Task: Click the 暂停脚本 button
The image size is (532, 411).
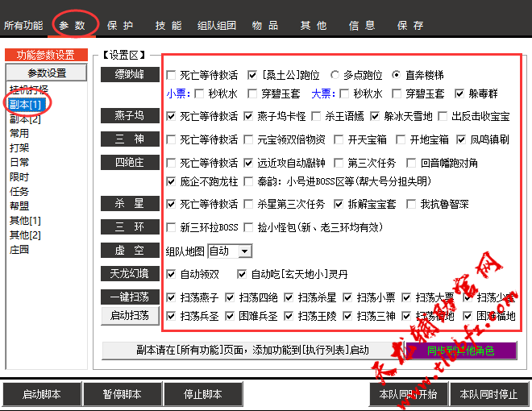Action: [x=123, y=394]
